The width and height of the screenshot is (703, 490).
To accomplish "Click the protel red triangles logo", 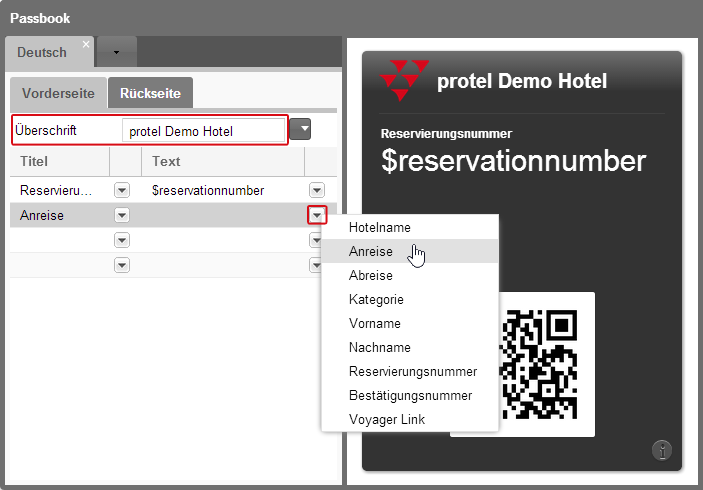I will coord(404,80).
